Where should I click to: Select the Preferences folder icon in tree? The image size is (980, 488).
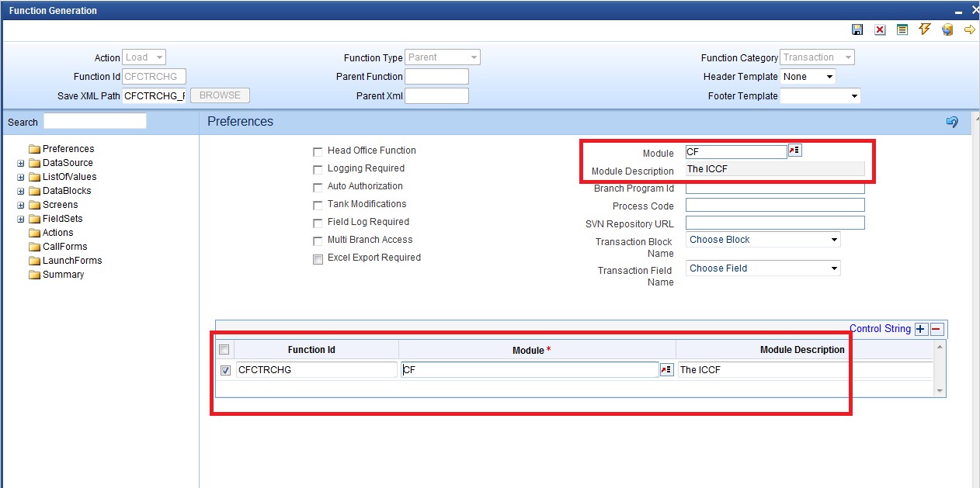tap(34, 149)
